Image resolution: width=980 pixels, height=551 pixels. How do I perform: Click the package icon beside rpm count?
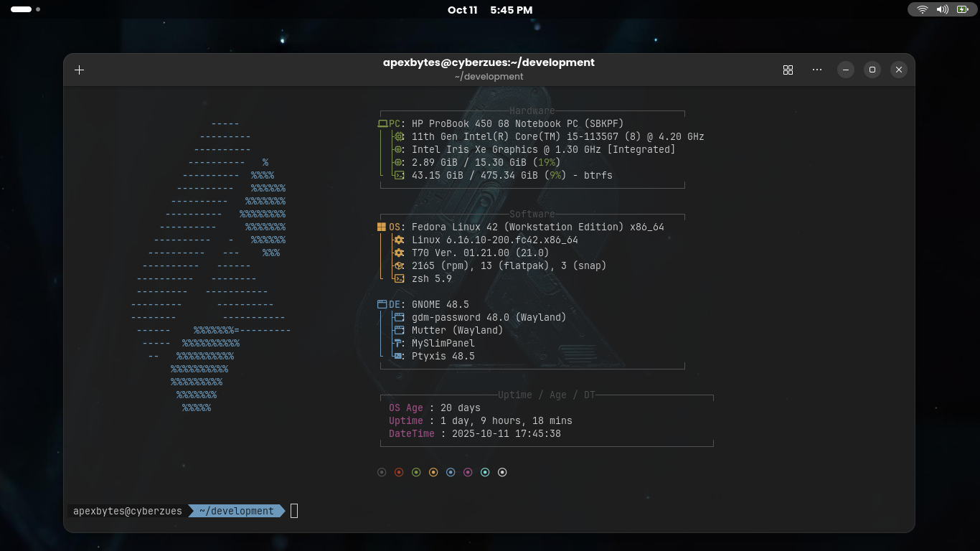point(399,265)
